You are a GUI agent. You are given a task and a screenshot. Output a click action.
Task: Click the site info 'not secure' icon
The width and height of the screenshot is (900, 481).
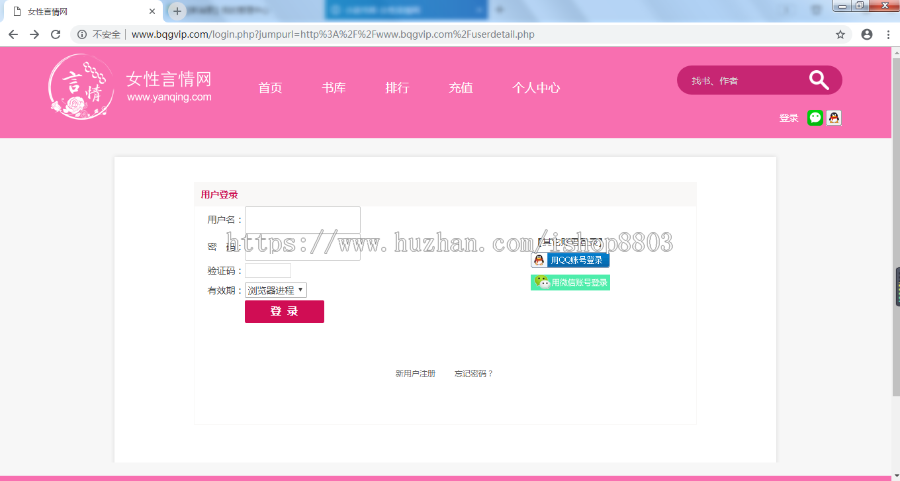[x=82, y=34]
